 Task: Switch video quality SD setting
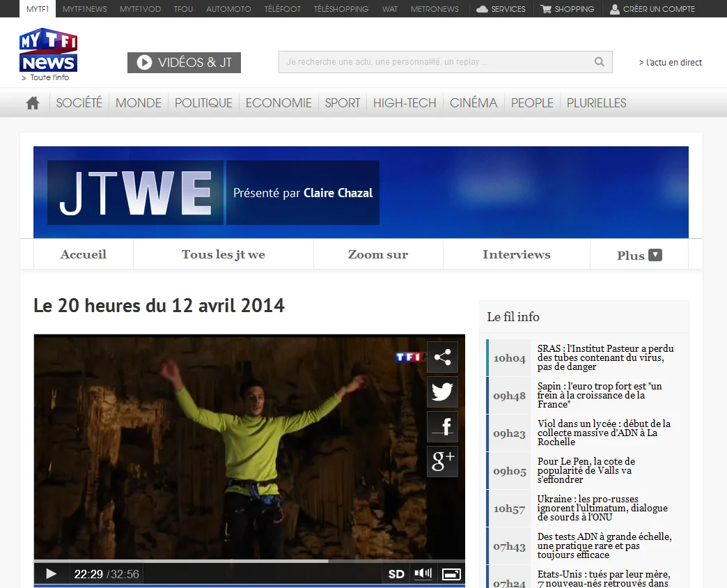tap(396, 574)
